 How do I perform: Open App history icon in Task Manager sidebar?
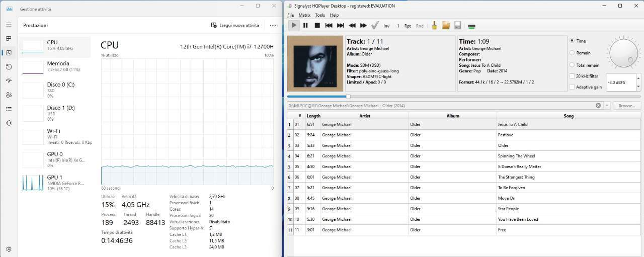pos(9,66)
